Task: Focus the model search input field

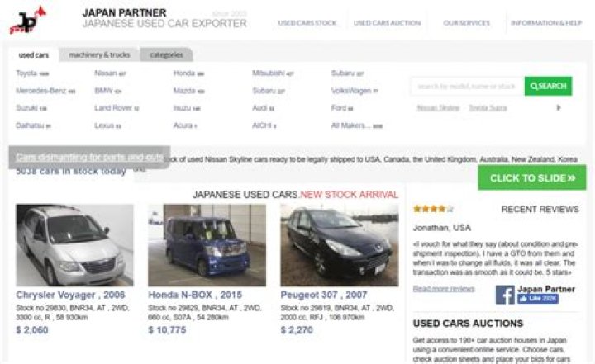Action: pyautogui.click(x=468, y=87)
